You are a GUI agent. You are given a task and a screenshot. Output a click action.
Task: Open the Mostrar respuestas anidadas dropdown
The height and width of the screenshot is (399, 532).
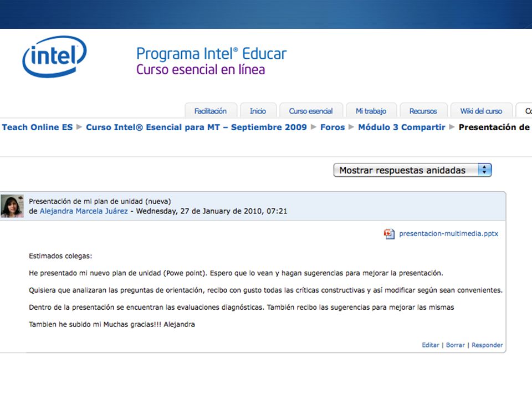(412, 170)
